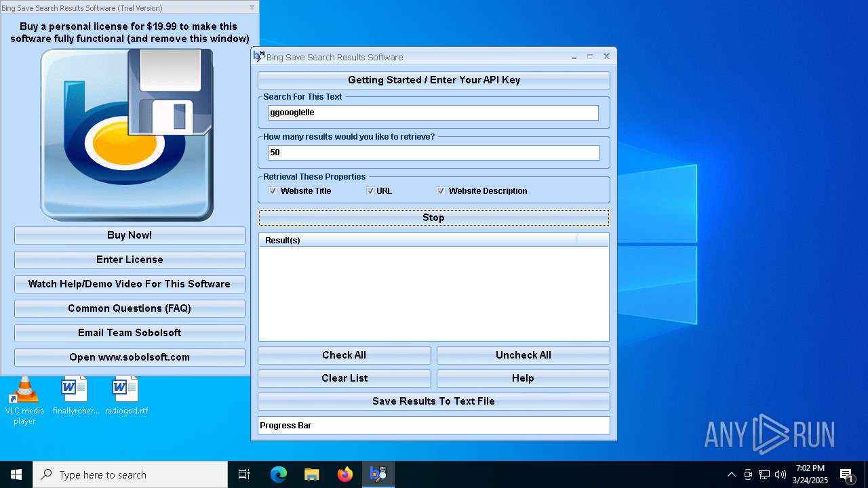Open Task View on the taskbar

point(244,474)
